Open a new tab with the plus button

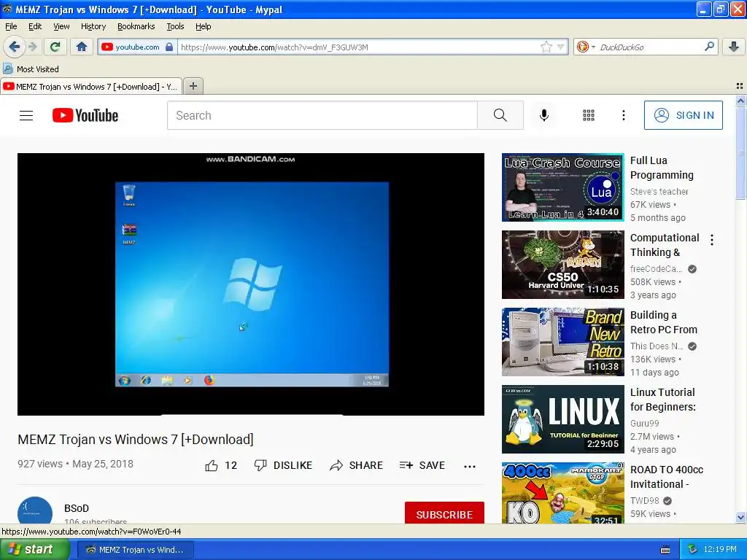[x=193, y=86]
